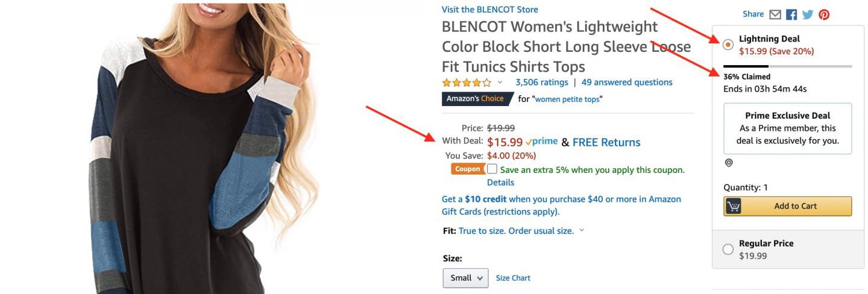Click the cart icon on Add to Cart
868x294 pixels.
(x=734, y=206)
